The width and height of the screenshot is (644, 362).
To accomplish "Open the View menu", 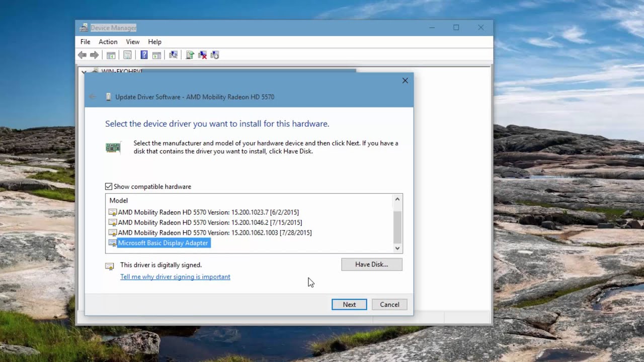I will coord(133,42).
